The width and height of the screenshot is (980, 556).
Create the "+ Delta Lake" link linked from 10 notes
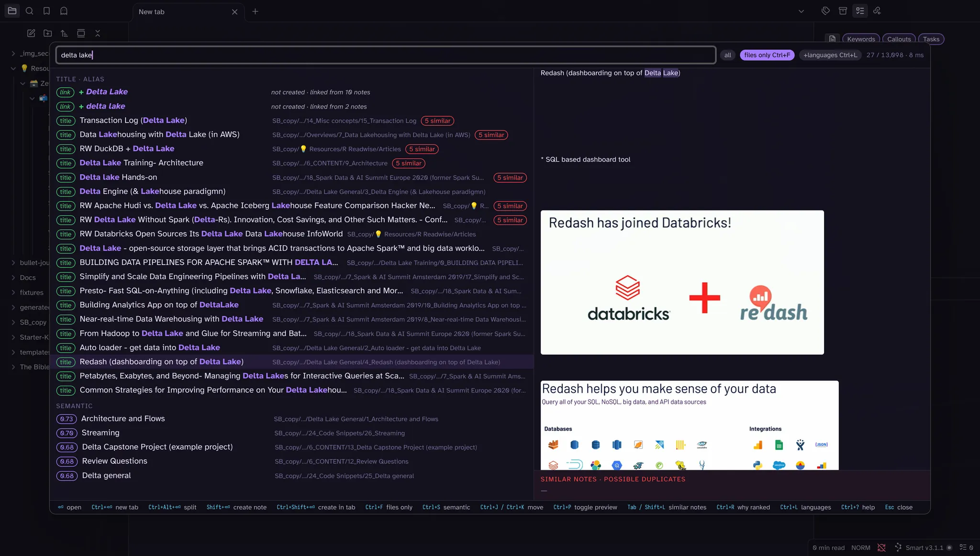coord(291,92)
